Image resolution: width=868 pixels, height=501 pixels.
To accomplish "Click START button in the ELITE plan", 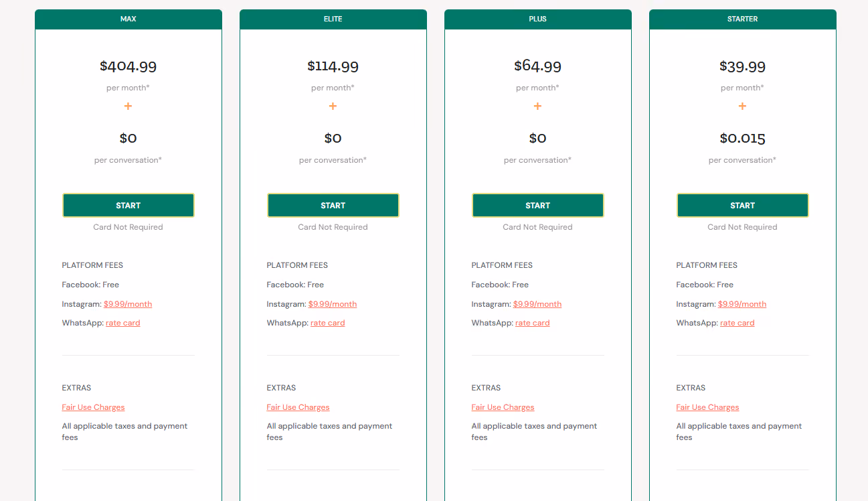I will tap(333, 206).
